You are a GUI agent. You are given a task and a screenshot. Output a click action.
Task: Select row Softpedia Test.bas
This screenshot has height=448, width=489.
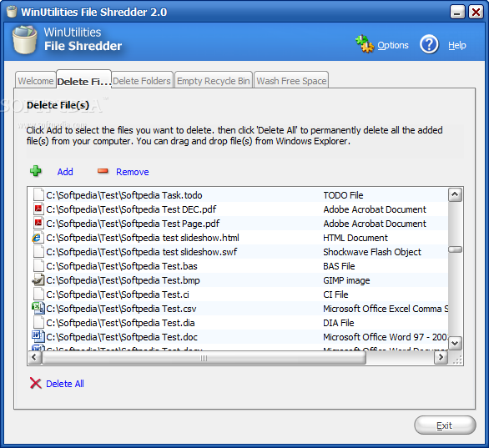pyautogui.click(x=238, y=266)
